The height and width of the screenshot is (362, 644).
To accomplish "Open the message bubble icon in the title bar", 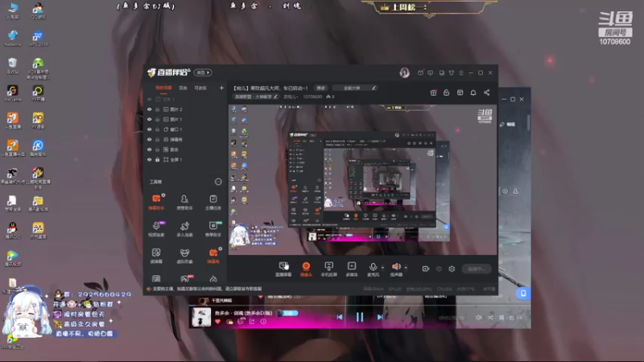I will (431, 72).
